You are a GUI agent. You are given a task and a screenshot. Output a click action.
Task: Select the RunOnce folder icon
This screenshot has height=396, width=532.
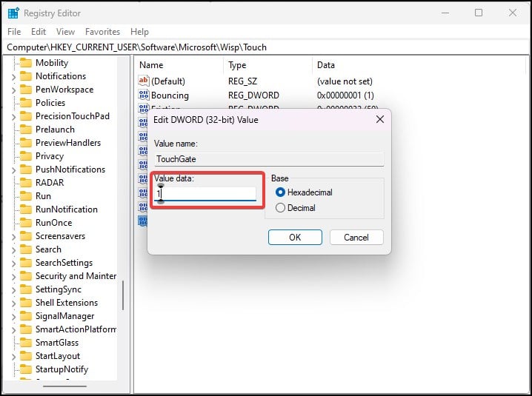[x=26, y=222]
